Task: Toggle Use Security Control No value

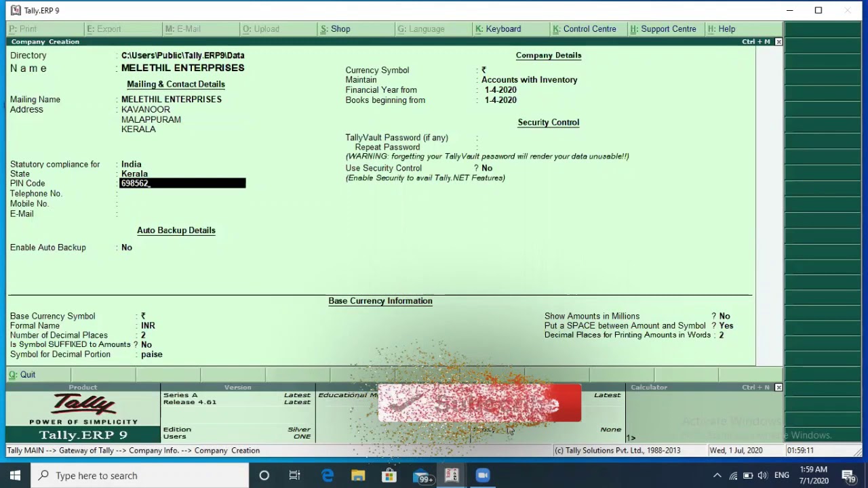Action: click(x=486, y=168)
